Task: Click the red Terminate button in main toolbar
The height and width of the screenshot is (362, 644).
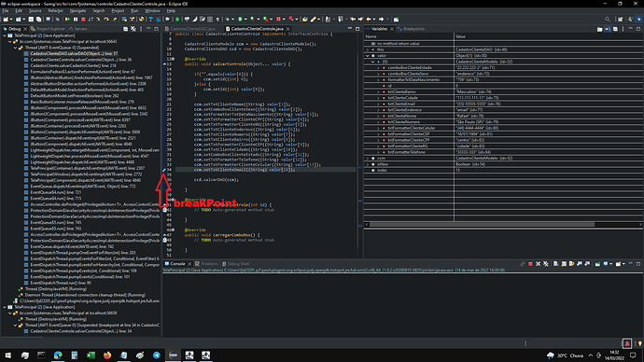Action: tap(83, 19)
